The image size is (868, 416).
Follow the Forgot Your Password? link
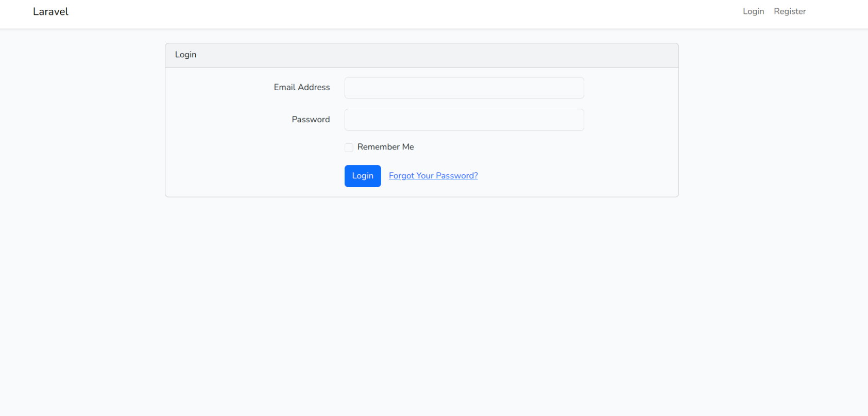click(433, 176)
